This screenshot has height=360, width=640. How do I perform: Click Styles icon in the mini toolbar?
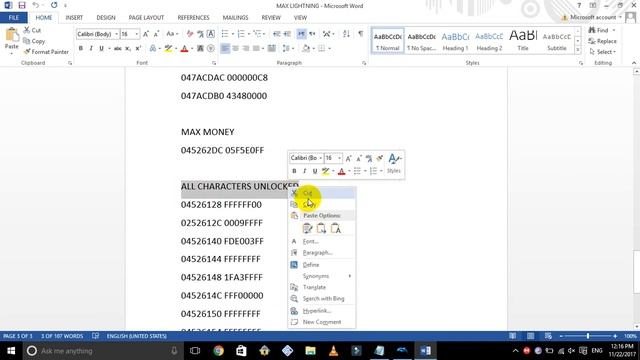click(x=394, y=164)
